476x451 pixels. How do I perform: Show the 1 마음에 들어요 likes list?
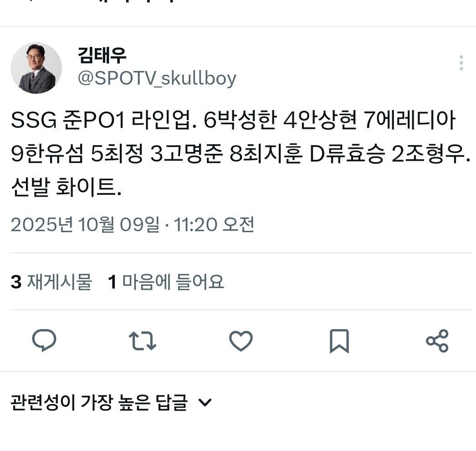[x=166, y=281]
